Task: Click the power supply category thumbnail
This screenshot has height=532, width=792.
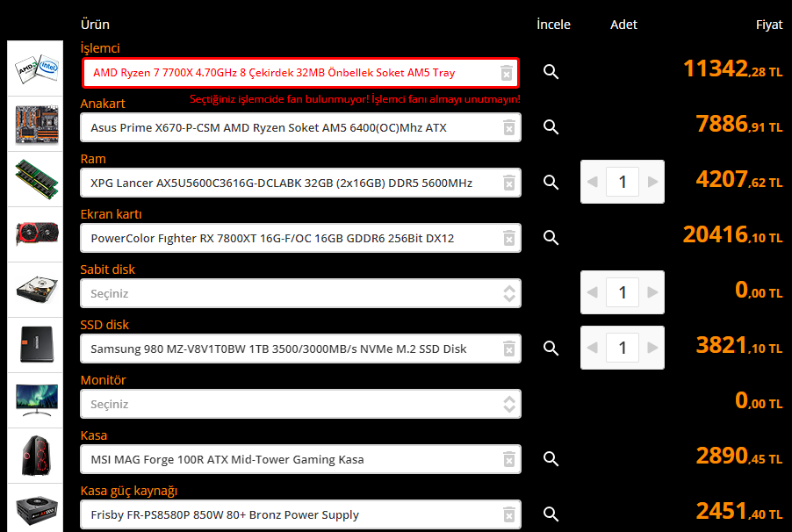Action: click(35, 507)
